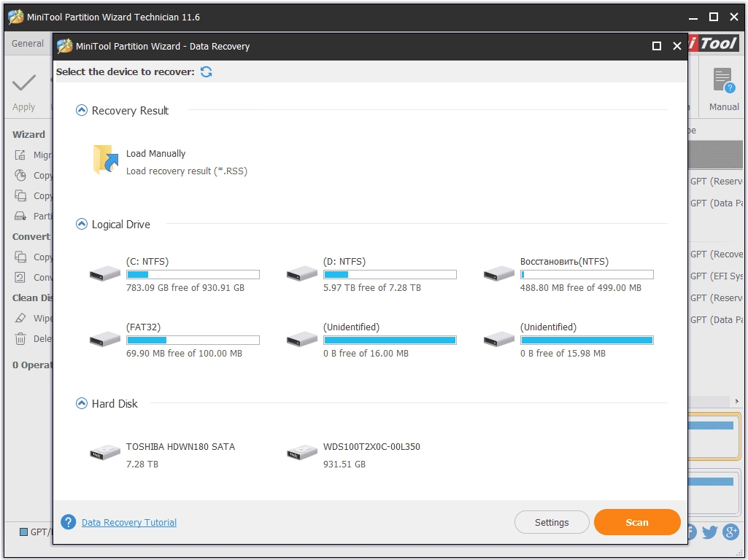This screenshot has width=748, height=560.
Task: Select the 16.00 MB Unidentified drive icon
Action: coord(302,339)
